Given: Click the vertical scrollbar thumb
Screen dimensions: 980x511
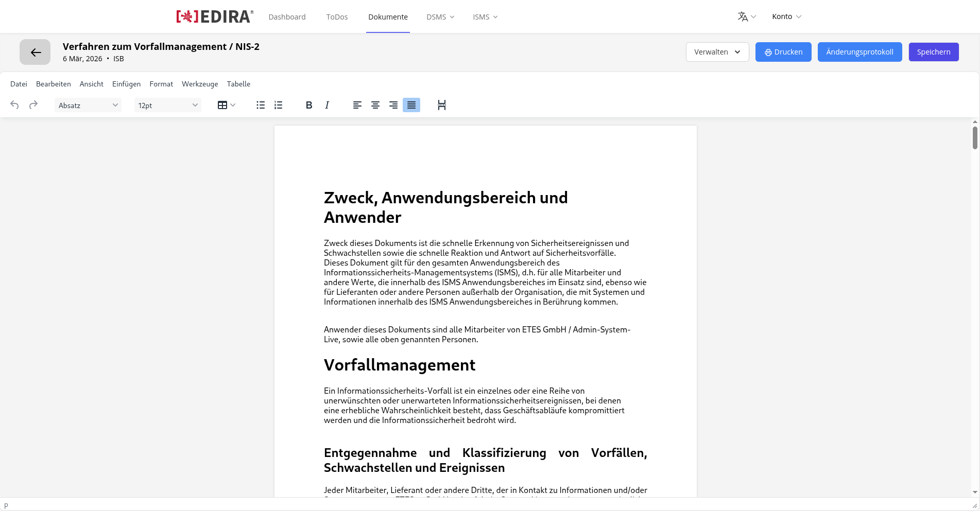Looking at the screenshot, I should coord(975,138).
